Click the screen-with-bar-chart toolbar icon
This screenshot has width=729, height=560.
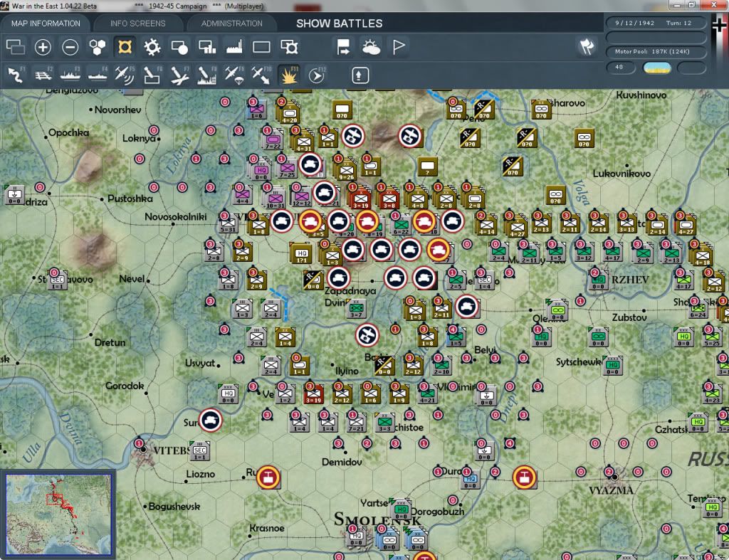[207, 47]
